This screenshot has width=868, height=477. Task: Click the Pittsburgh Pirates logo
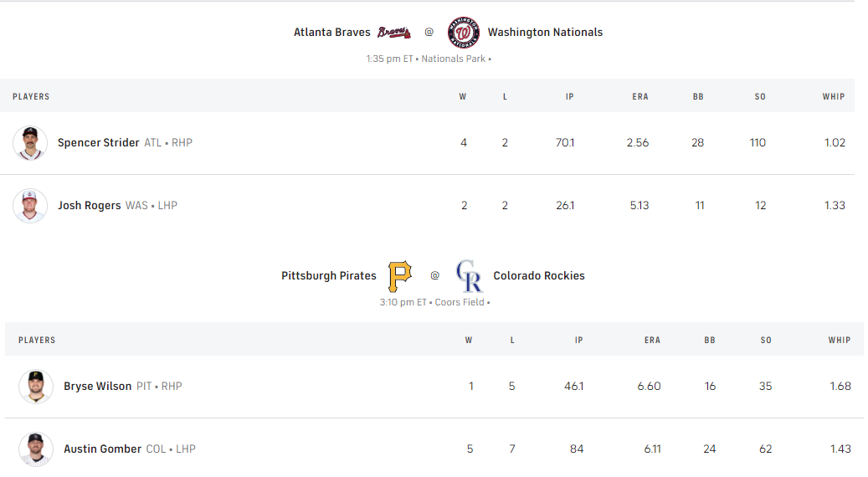400,275
